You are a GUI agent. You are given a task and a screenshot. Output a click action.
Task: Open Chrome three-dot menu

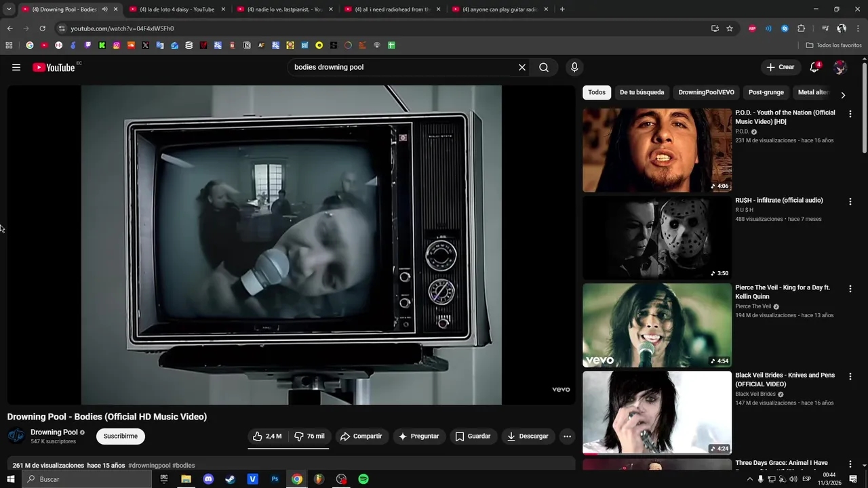pos(859,28)
